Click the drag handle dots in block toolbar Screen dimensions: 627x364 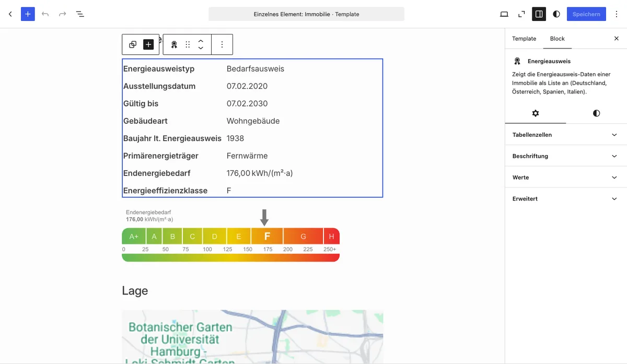click(x=188, y=44)
